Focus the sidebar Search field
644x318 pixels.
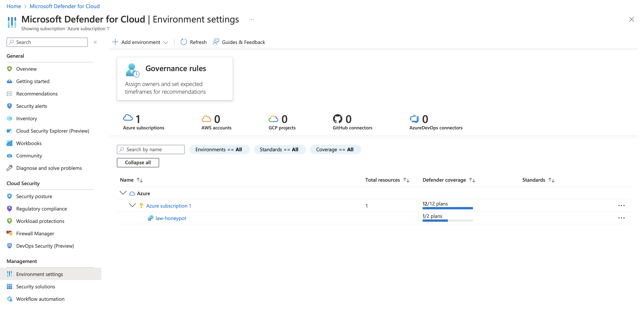tap(47, 42)
